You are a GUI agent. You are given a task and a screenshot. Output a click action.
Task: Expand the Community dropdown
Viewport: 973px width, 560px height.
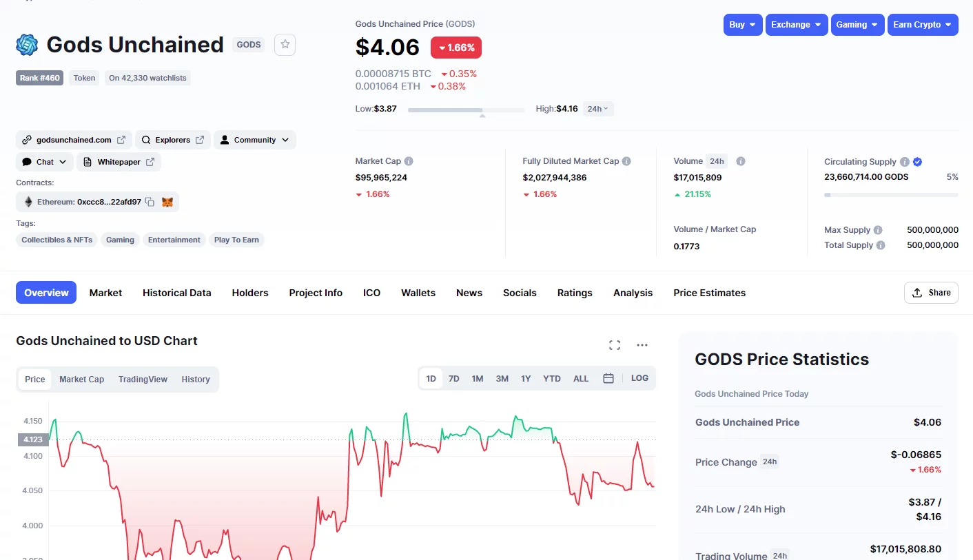click(x=255, y=140)
